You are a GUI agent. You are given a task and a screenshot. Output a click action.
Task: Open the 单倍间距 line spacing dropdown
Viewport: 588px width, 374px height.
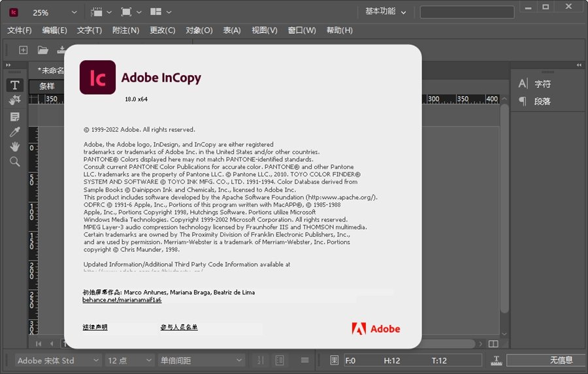201,360
